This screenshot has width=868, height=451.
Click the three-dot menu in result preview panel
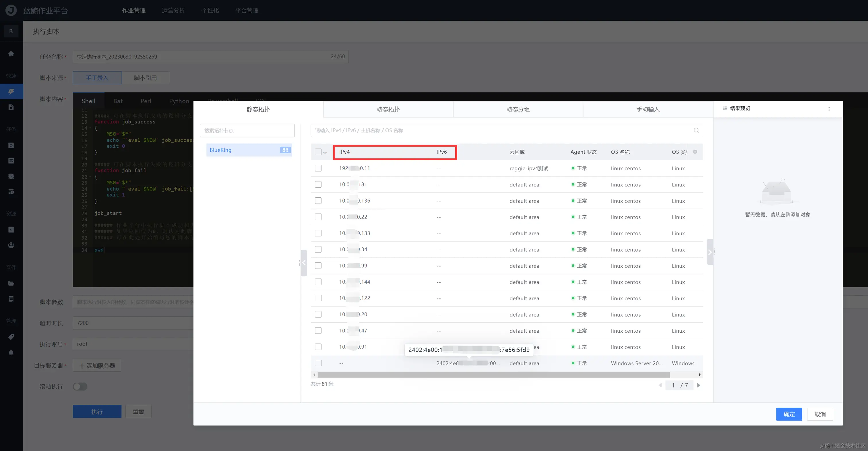829,109
